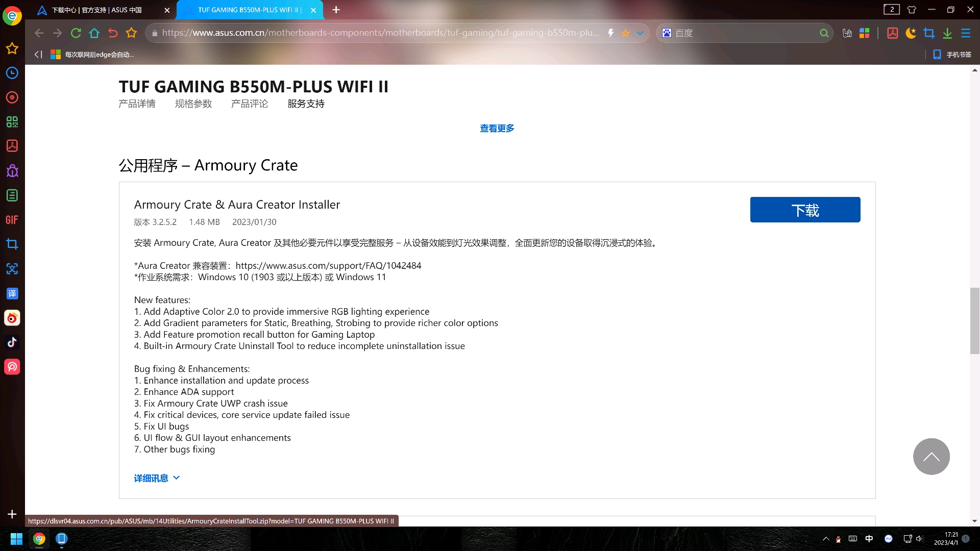Open a new tab with plus button
The height and width of the screenshot is (551, 980).
pos(336,10)
